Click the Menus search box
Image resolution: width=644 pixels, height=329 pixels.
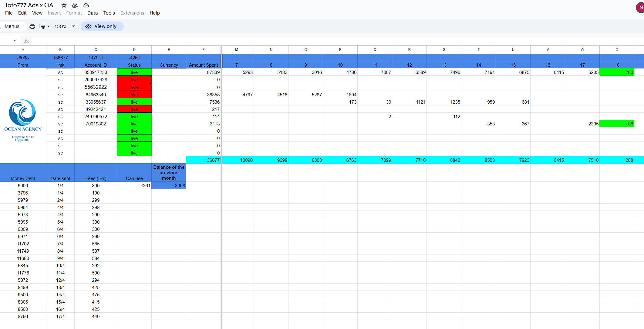tap(12, 26)
